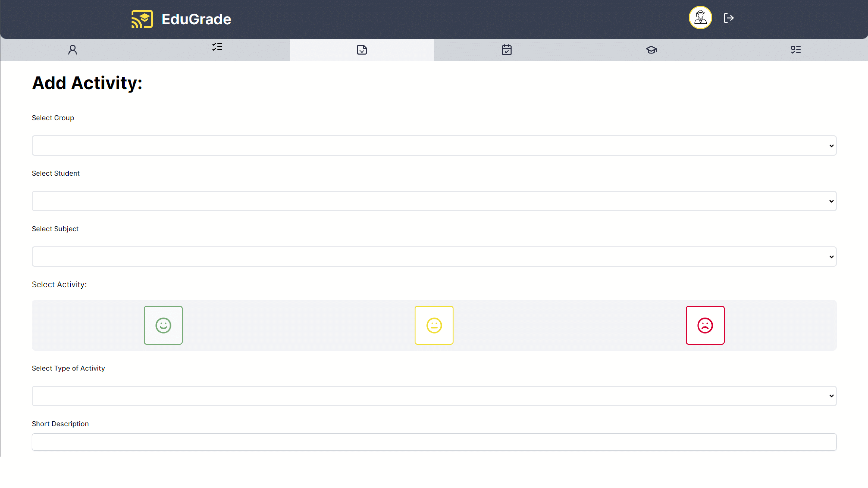Click the Short Description label
The width and height of the screenshot is (868, 488).
[x=60, y=424]
